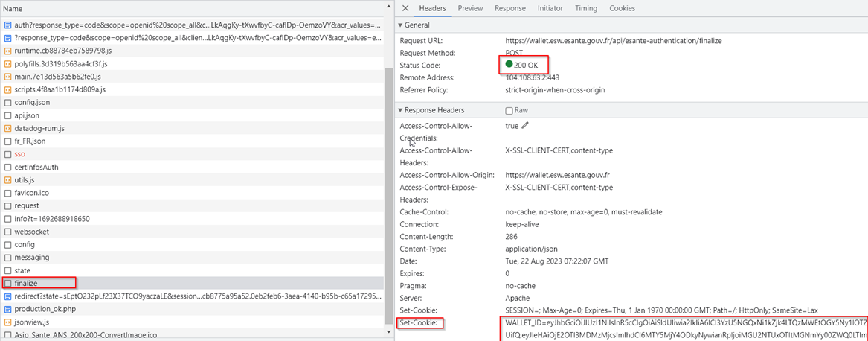The width and height of the screenshot is (868, 341).
Task: Click the script icon for runtime.cb88784eb7589798.js
Action: coord(8,51)
